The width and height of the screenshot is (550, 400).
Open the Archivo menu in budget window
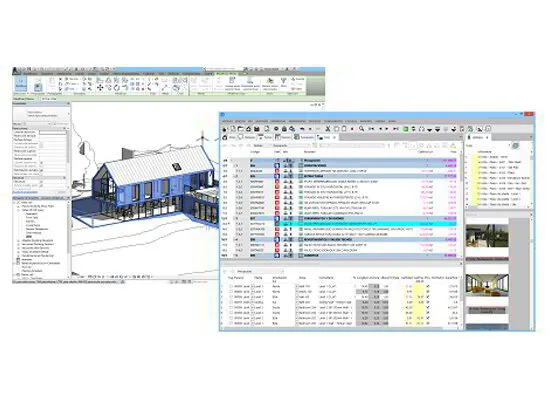click(x=228, y=121)
